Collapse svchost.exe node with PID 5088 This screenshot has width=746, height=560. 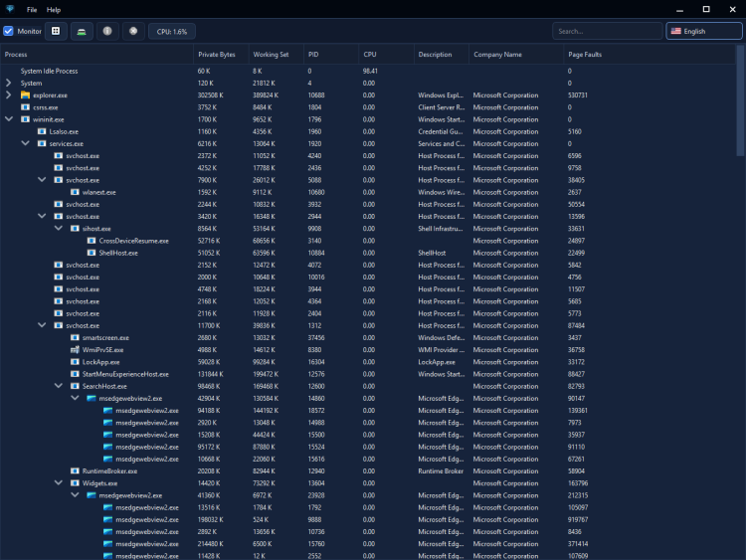[x=42, y=179]
